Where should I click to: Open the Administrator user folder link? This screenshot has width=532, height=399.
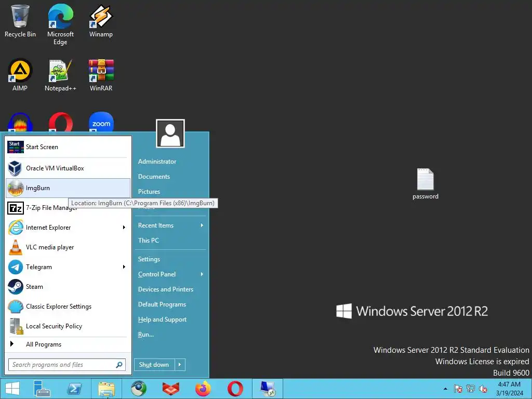click(x=157, y=162)
